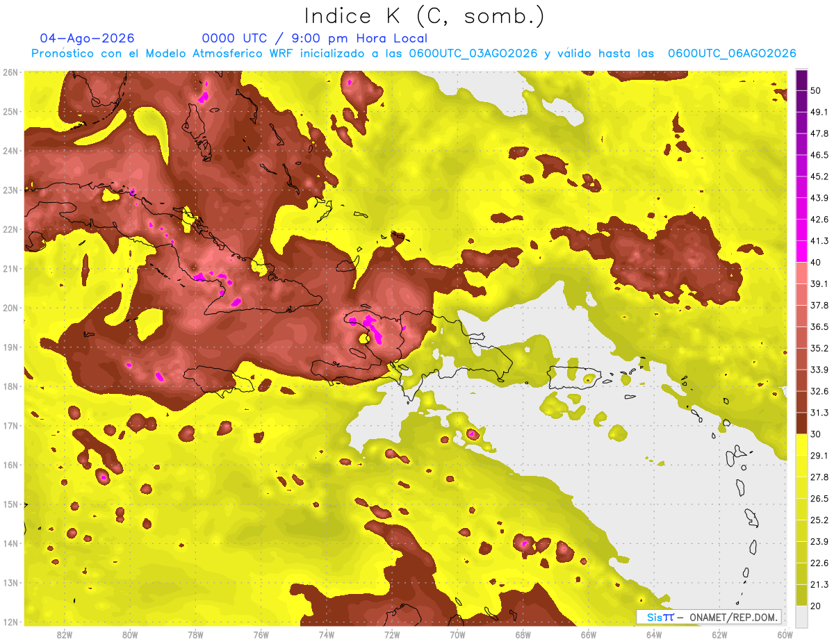Click the colorbar label "35.2"
Viewport: 834px width, 644px height.
click(x=819, y=348)
